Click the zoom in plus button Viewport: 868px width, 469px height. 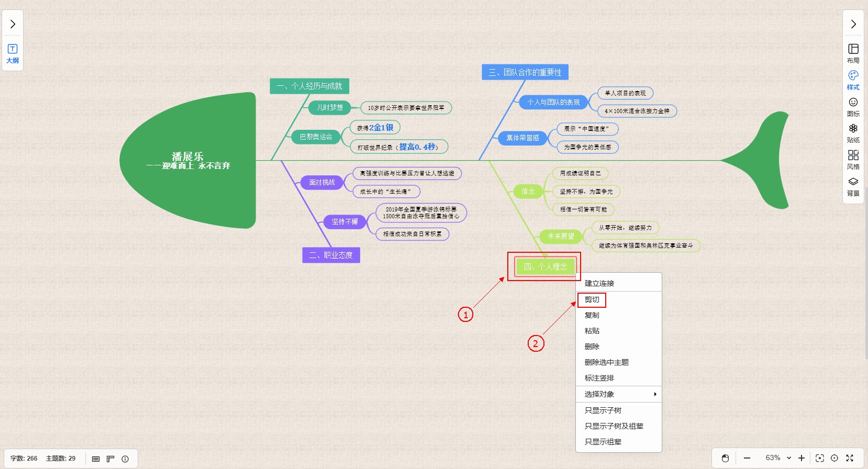tap(801, 458)
